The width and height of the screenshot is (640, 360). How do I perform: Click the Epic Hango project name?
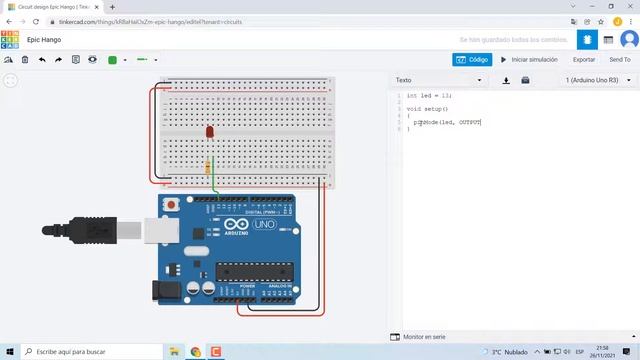click(44, 40)
